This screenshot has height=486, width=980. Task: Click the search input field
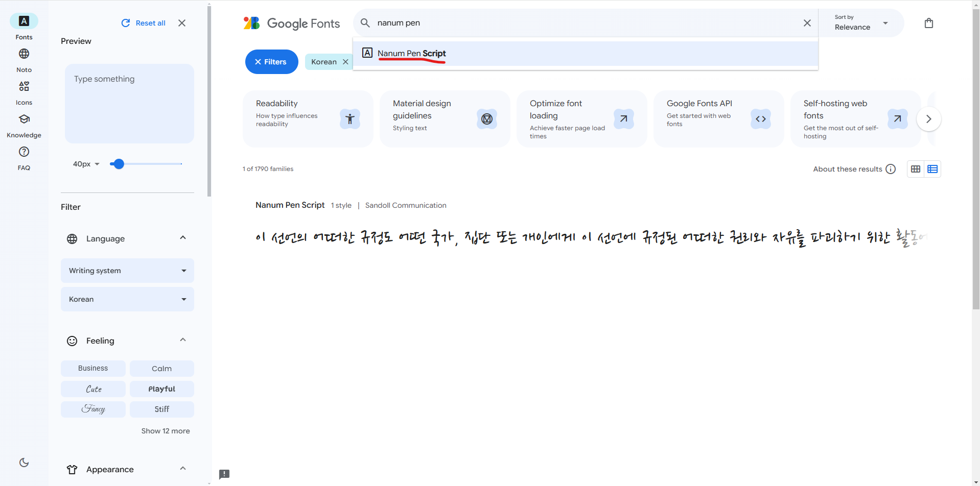click(586, 23)
